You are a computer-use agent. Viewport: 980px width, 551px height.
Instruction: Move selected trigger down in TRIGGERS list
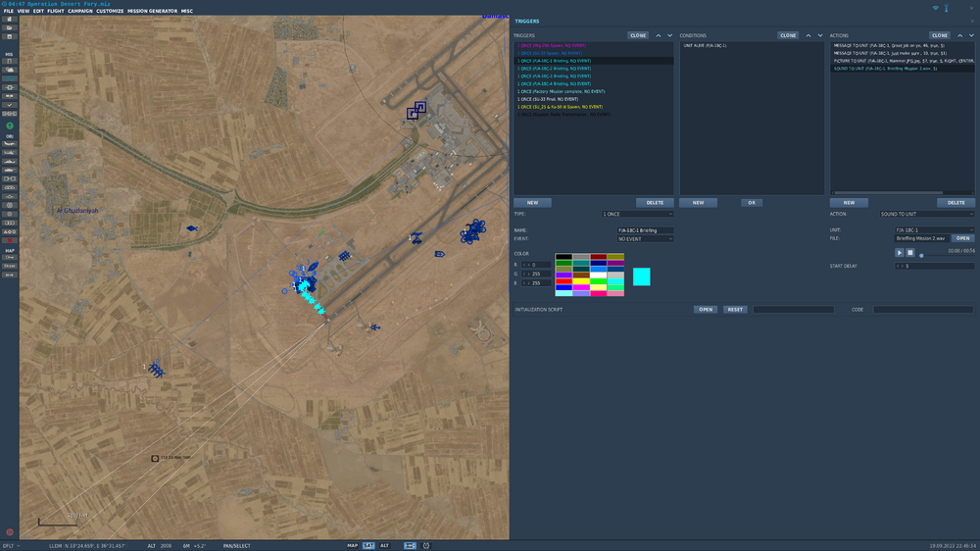coord(670,35)
